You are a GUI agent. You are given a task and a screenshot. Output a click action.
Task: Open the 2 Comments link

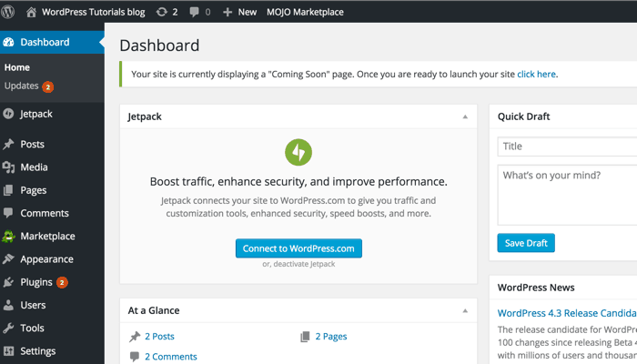click(171, 357)
